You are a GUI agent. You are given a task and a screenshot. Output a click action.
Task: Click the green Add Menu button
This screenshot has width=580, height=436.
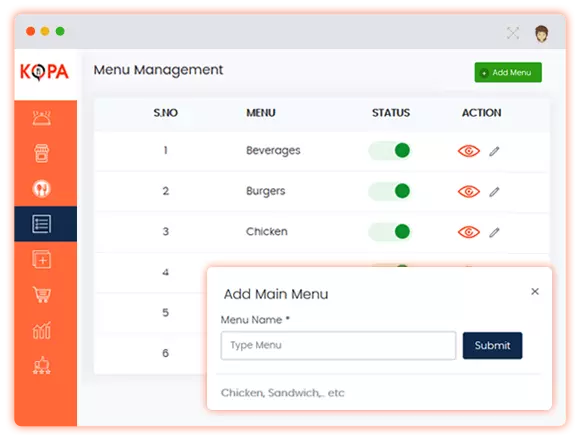(508, 72)
